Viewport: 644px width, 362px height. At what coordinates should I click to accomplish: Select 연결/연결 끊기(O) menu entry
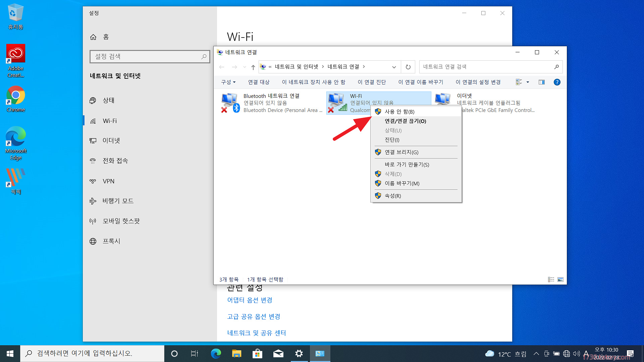point(405,121)
